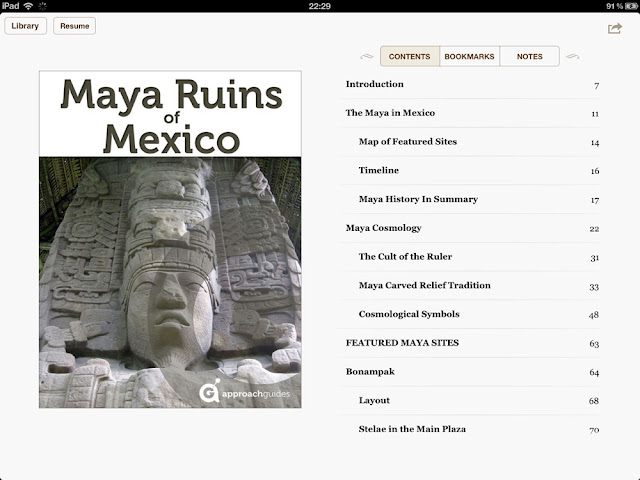640x480 pixels.
Task: Go to Maya History In Summary
Action: (418, 199)
